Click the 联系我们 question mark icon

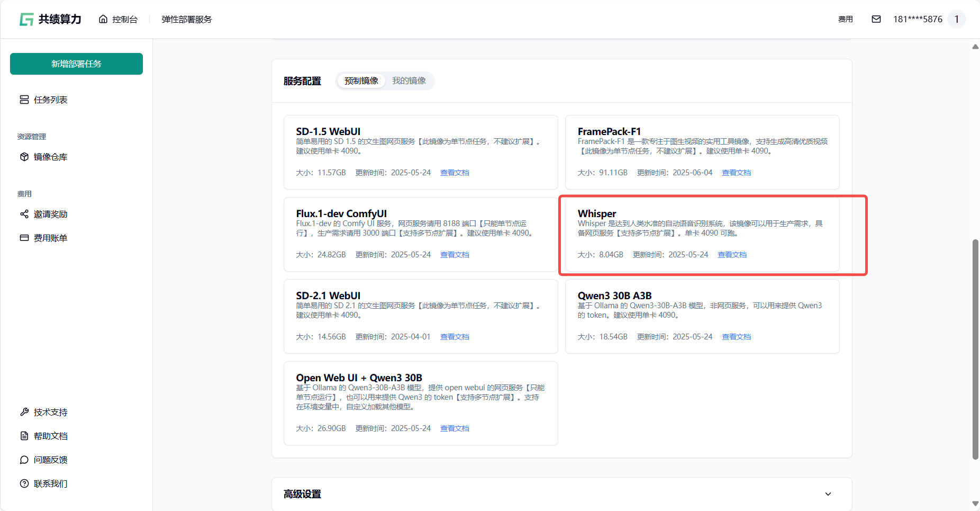[24, 484]
